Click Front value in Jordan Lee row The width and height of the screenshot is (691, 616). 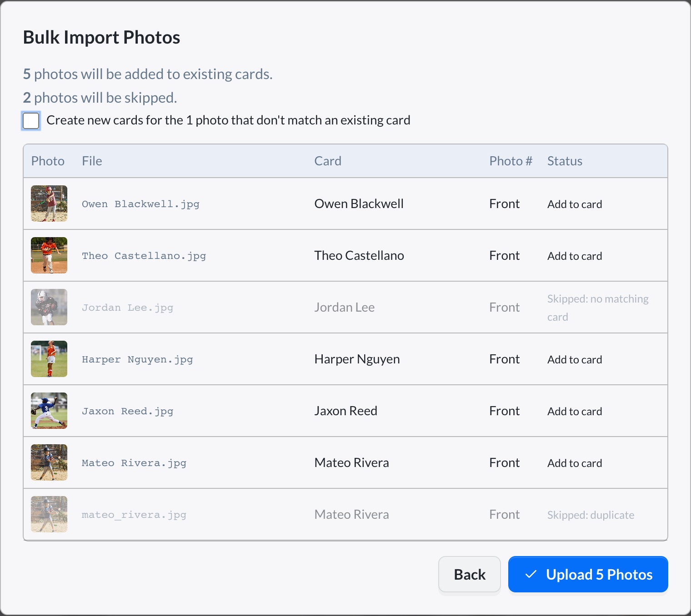point(505,307)
